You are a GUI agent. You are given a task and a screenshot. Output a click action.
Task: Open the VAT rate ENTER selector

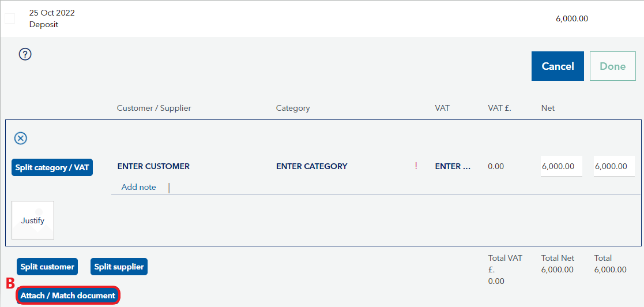(453, 166)
